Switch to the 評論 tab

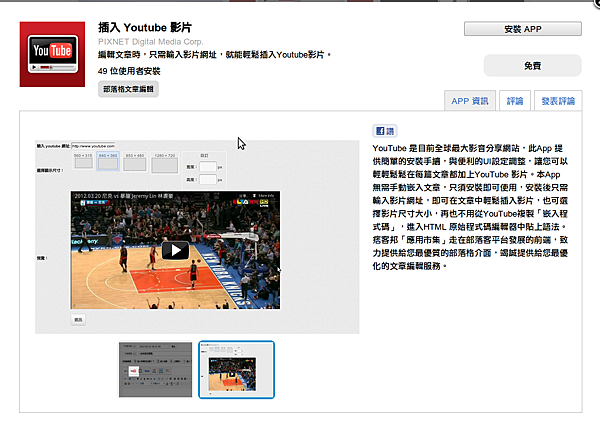pyautogui.click(x=515, y=101)
